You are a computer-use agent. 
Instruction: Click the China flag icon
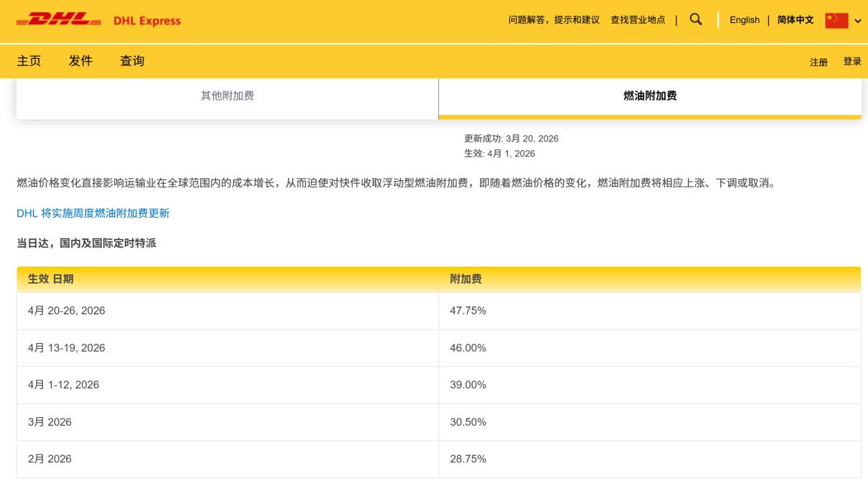pos(839,20)
